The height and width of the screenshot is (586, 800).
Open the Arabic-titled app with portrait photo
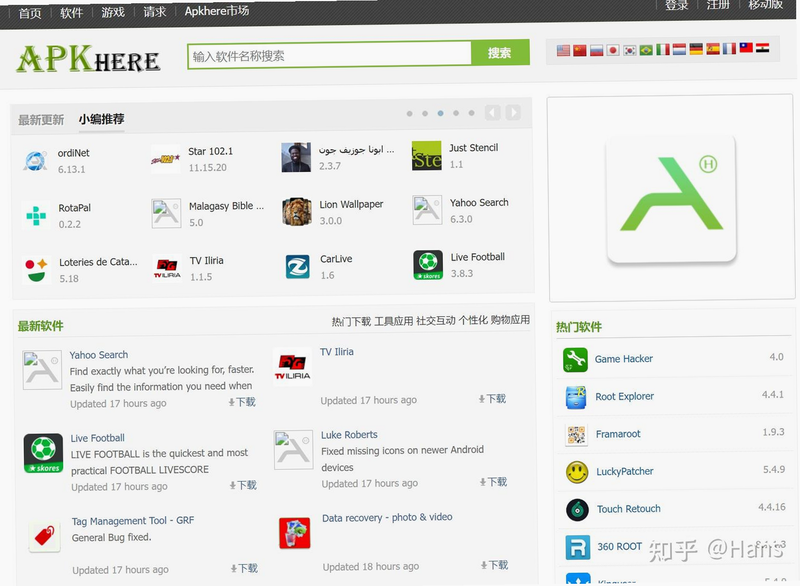296,157
